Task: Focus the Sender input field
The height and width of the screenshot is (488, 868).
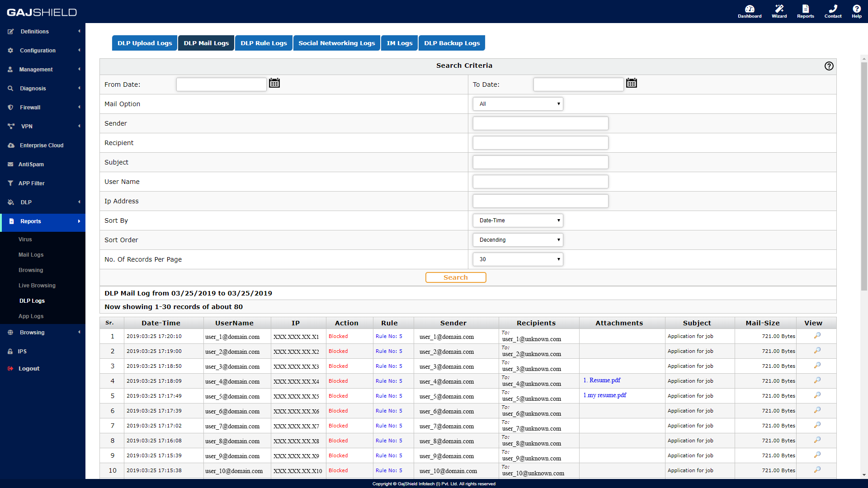Action: tap(541, 123)
